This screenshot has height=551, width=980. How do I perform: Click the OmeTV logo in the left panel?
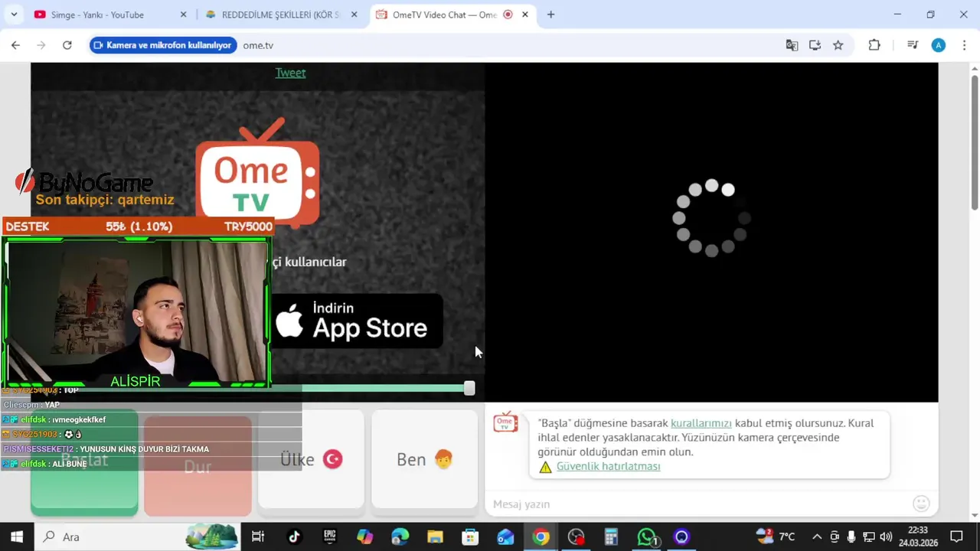[x=257, y=174]
